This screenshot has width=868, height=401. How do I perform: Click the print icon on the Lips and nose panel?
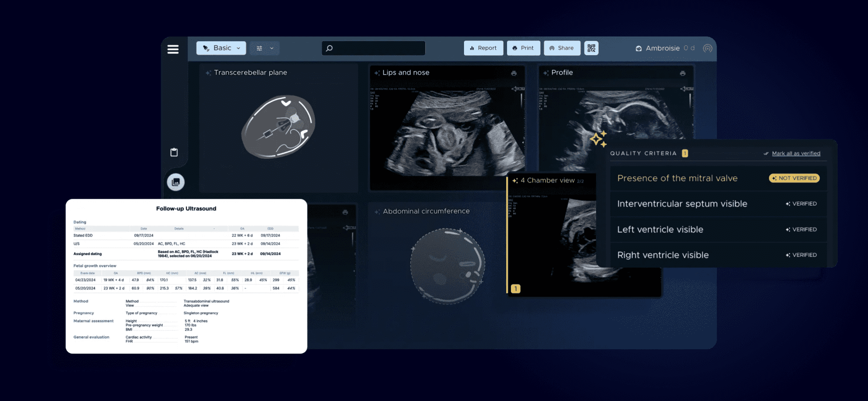(x=514, y=74)
